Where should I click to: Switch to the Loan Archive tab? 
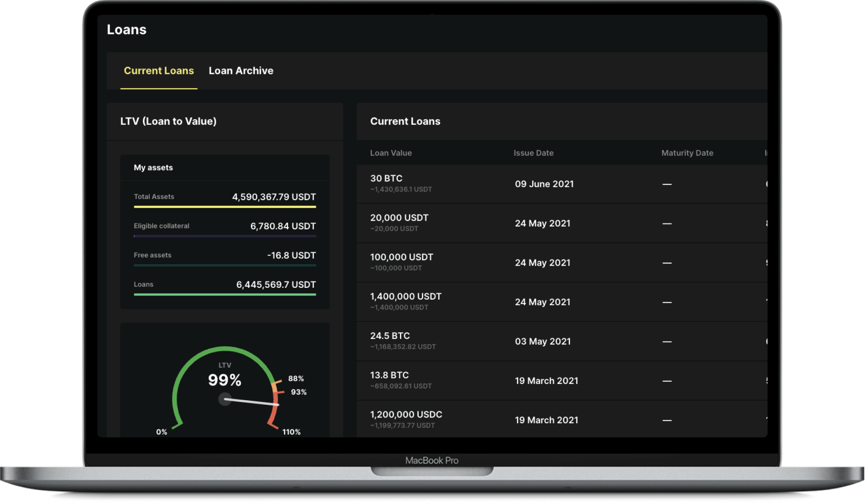(x=241, y=71)
